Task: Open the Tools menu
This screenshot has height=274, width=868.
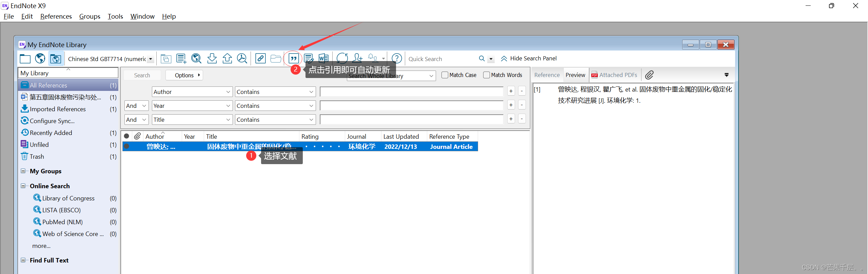Action: 115,16
